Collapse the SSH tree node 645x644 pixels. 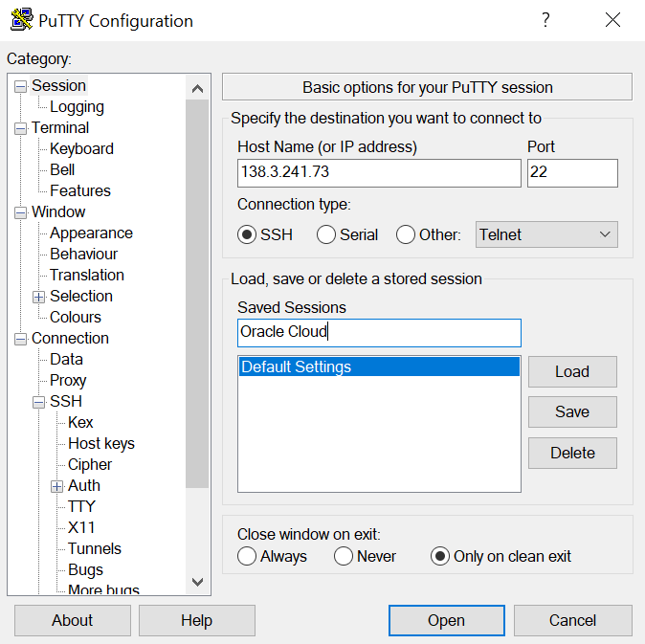click(x=39, y=402)
